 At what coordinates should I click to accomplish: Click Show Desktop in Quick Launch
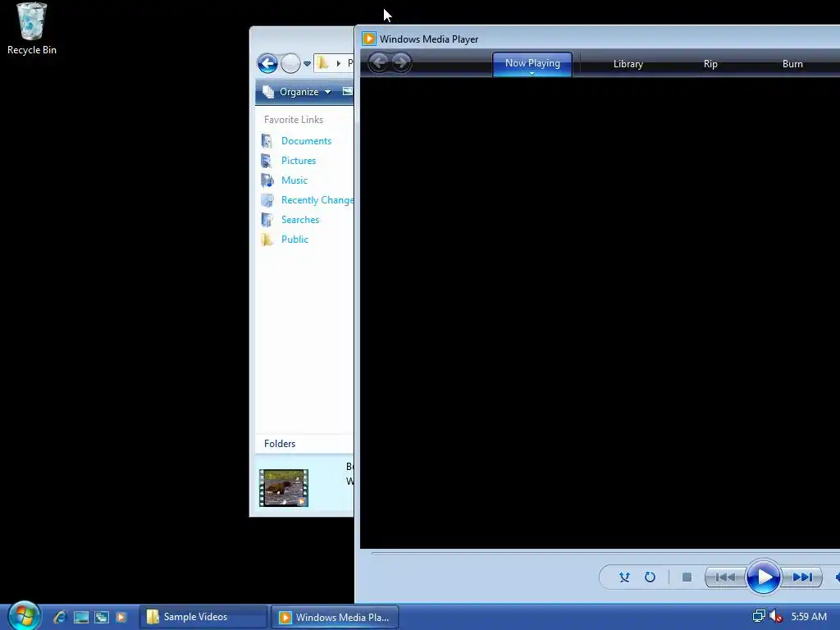[81, 617]
